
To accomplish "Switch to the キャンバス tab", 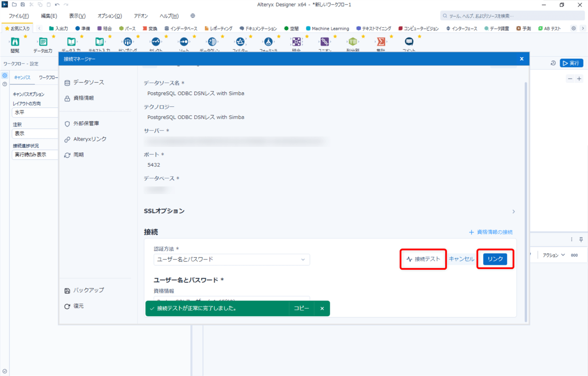I will [x=22, y=78].
